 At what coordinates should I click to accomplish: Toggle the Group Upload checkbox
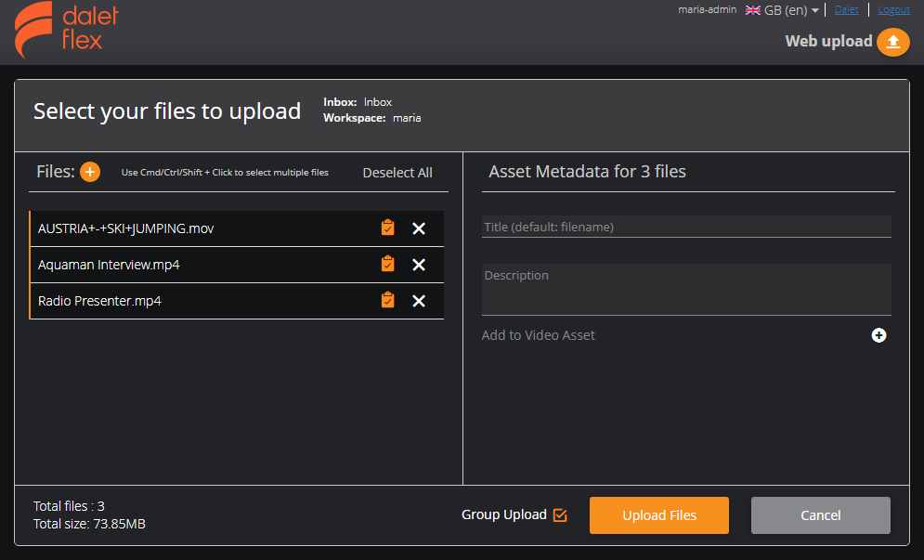point(560,514)
